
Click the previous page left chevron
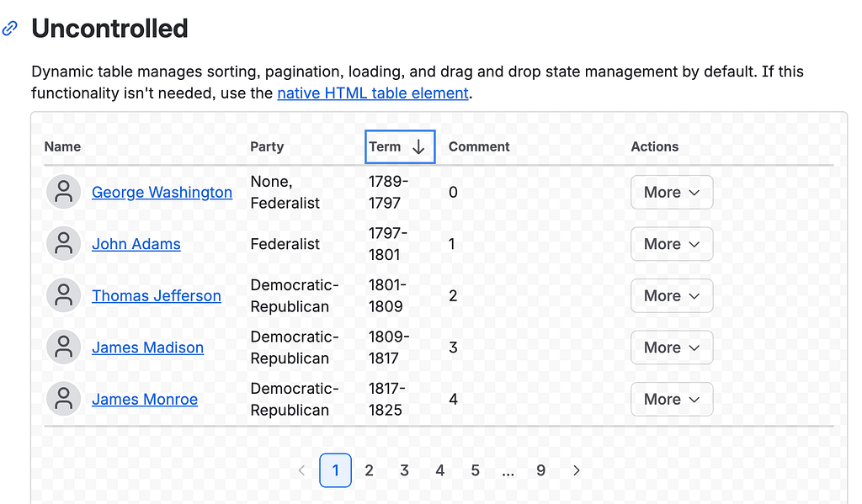point(301,470)
